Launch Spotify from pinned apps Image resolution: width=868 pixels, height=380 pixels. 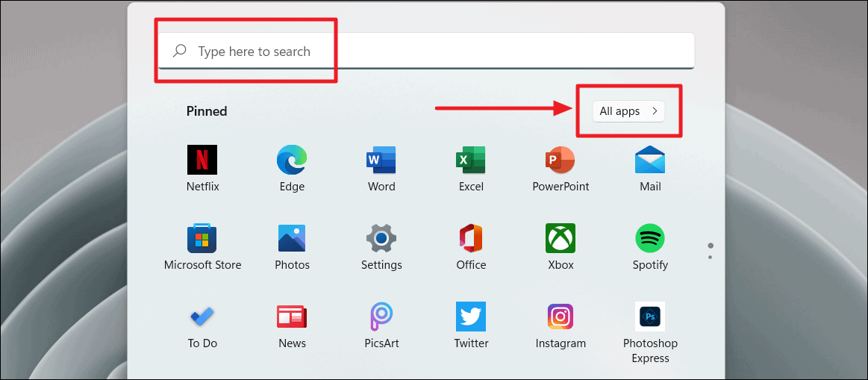point(650,238)
